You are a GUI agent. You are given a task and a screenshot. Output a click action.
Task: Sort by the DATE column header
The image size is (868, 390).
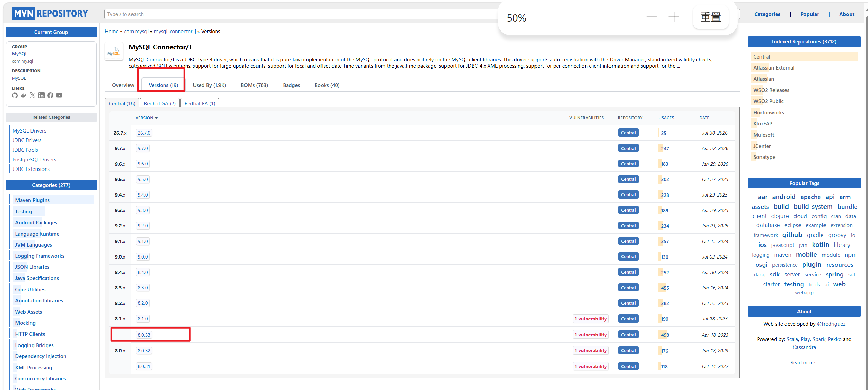pyautogui.click(x=704, y=118)
